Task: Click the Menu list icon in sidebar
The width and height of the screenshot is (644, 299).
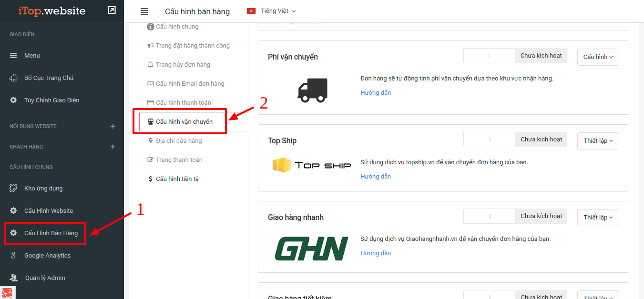Action: click(x=13, y=56)
